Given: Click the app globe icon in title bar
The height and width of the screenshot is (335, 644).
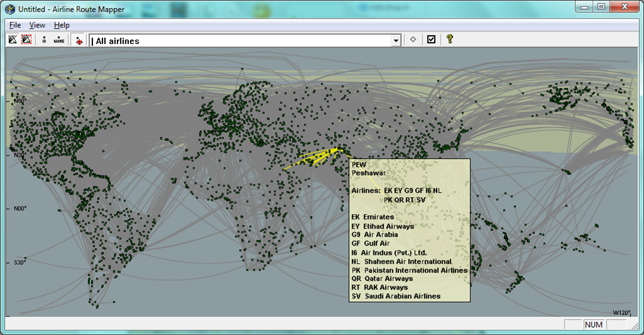Looking at the screenshot, I should pyautogui.click(x=10, y=9).
